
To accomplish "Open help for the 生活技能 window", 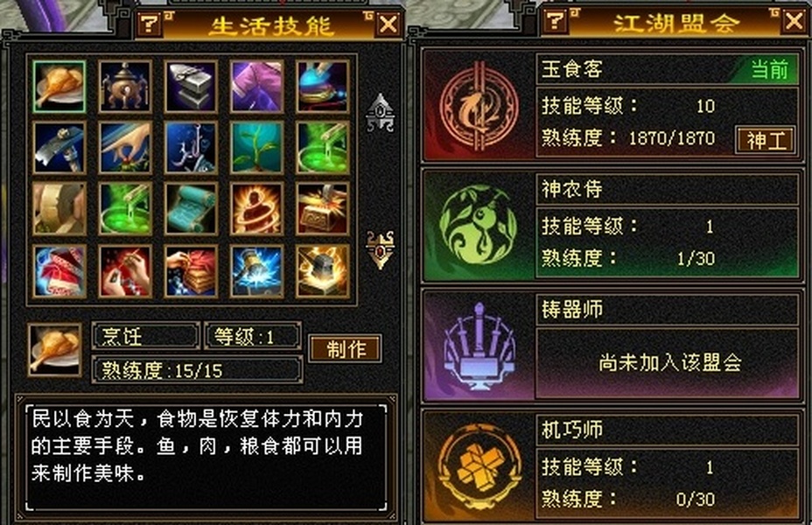I will pyautogui.click(x=149, y=24).
